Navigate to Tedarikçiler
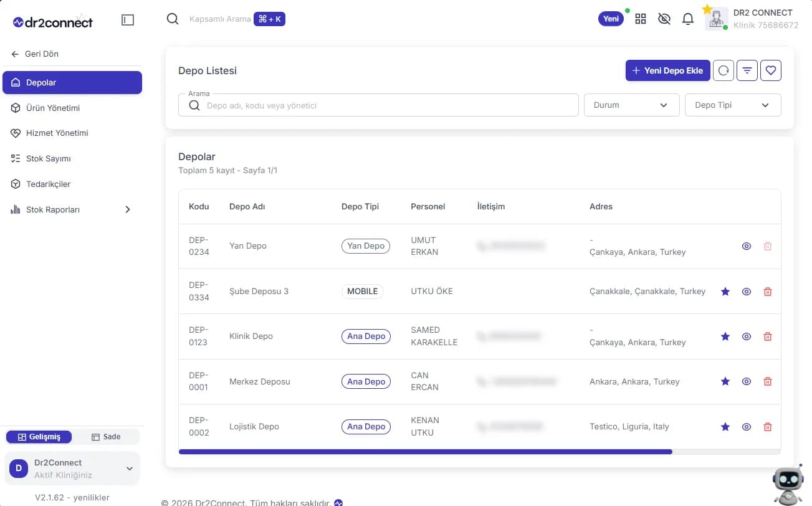 click(x=72, y=184)
